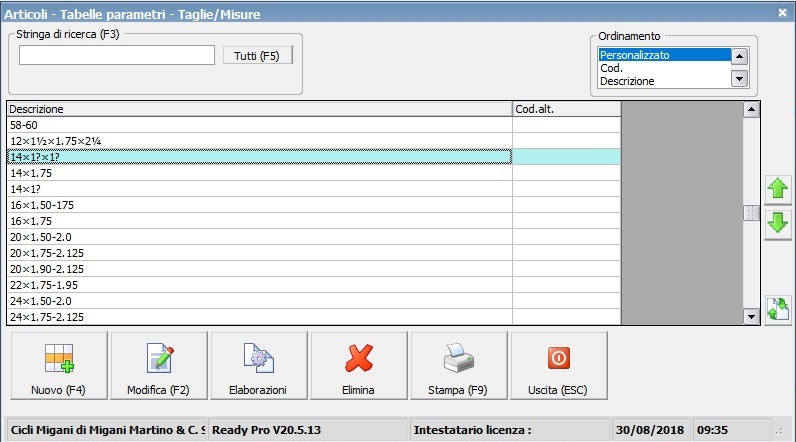Click the Ordinamento list down arrow
Image resolution: width=796 pixels, height=442 pixels.
coord(740,79)
